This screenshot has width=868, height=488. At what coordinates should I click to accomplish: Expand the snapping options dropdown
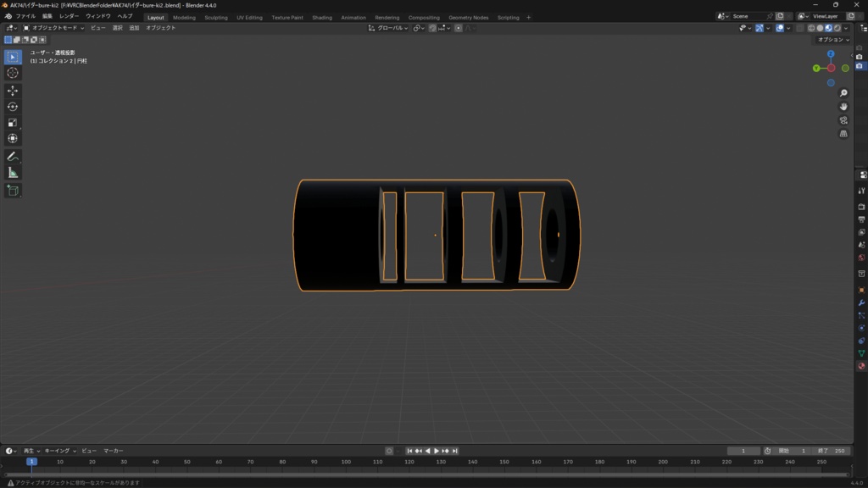[x=444, y=28]
